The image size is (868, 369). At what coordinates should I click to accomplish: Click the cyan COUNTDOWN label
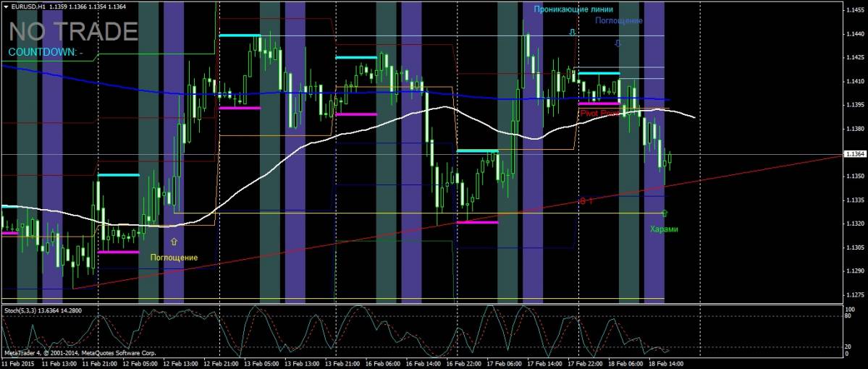tap(45, 53)
